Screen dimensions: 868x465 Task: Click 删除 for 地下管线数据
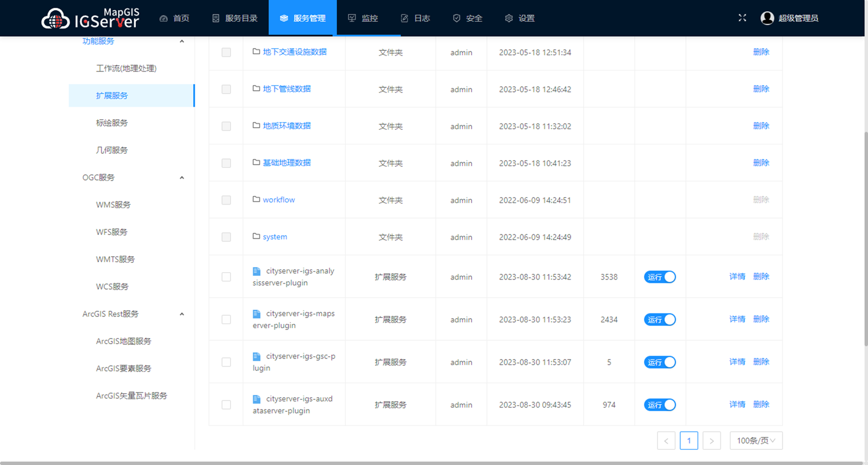coord(761,89)
